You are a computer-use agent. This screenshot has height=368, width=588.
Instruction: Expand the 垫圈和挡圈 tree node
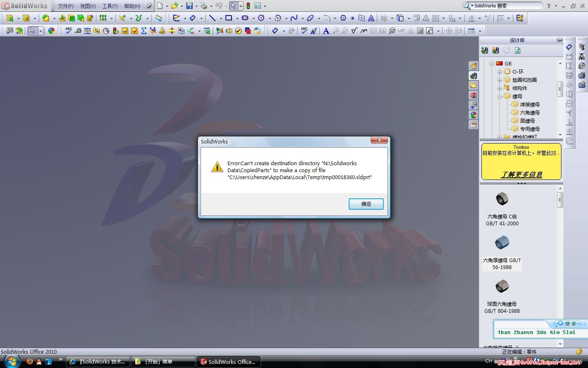[x=499, y=80]
